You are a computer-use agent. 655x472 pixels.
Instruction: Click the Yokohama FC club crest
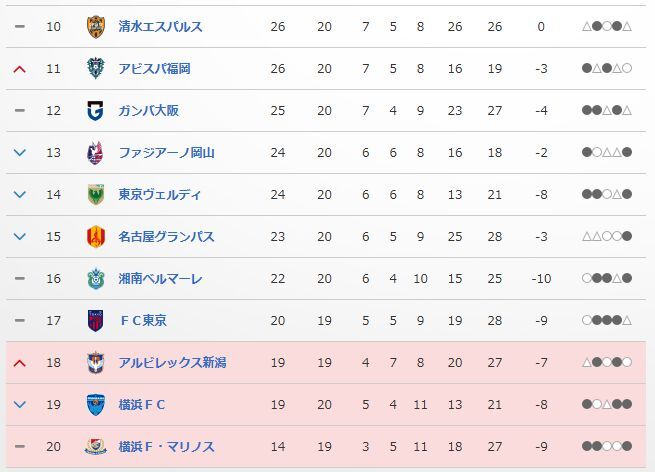pos(96,405)
